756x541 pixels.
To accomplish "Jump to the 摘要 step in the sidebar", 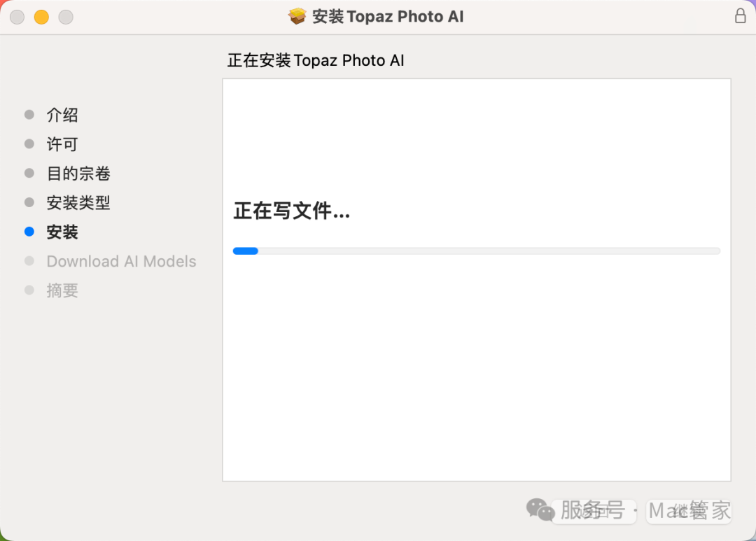I will tap(62, 290).
